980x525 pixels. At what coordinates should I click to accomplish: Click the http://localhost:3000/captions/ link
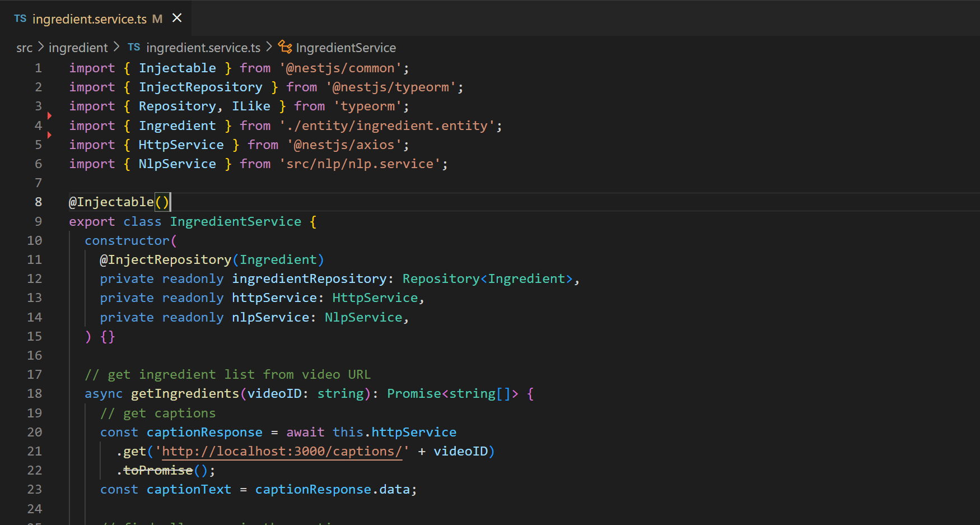[282, 451]
